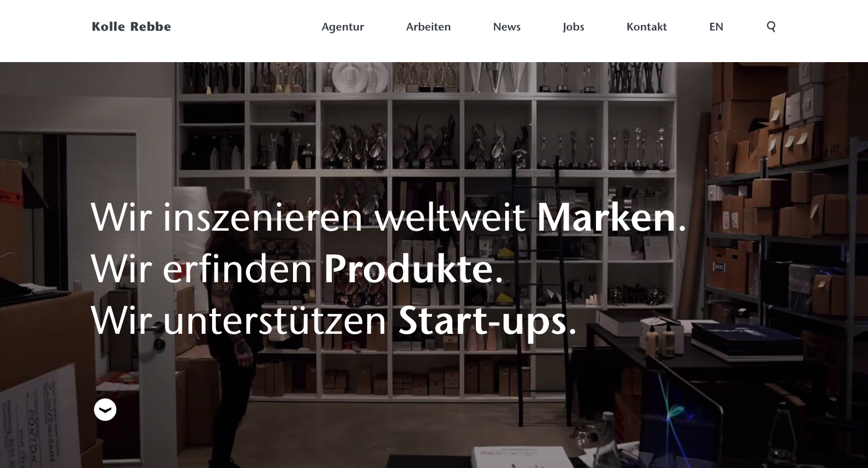Click the trophy shelf in the hero video

click(427, 139)
